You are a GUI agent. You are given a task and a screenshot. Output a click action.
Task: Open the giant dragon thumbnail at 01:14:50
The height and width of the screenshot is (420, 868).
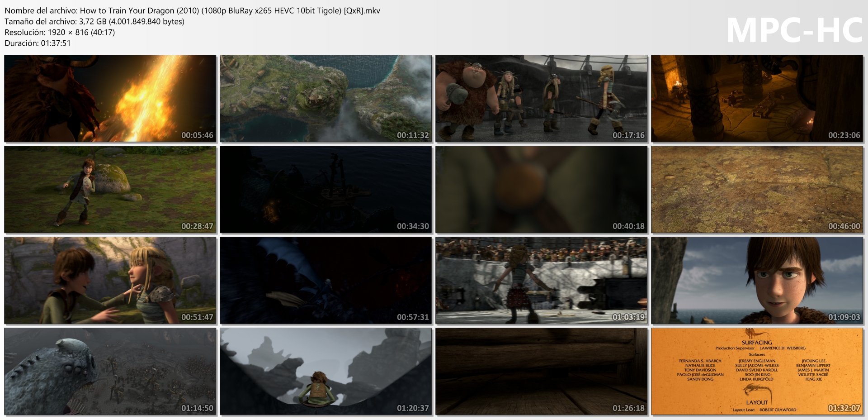click(x=110, y=372)
